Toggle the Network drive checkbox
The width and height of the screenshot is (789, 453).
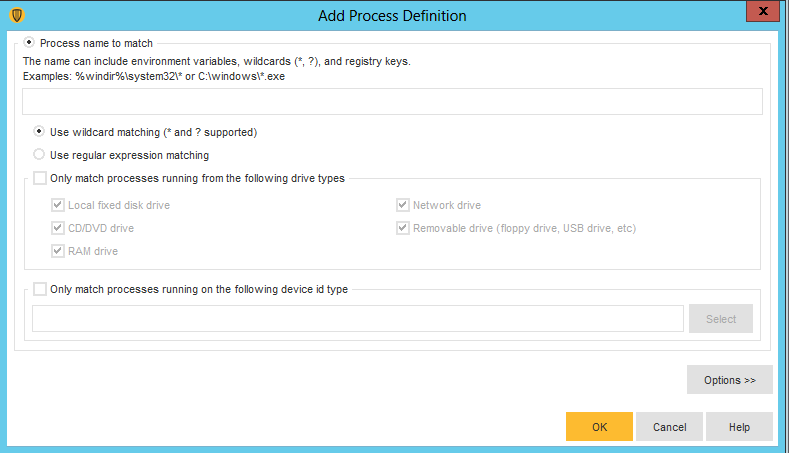(x=402, y=205)
